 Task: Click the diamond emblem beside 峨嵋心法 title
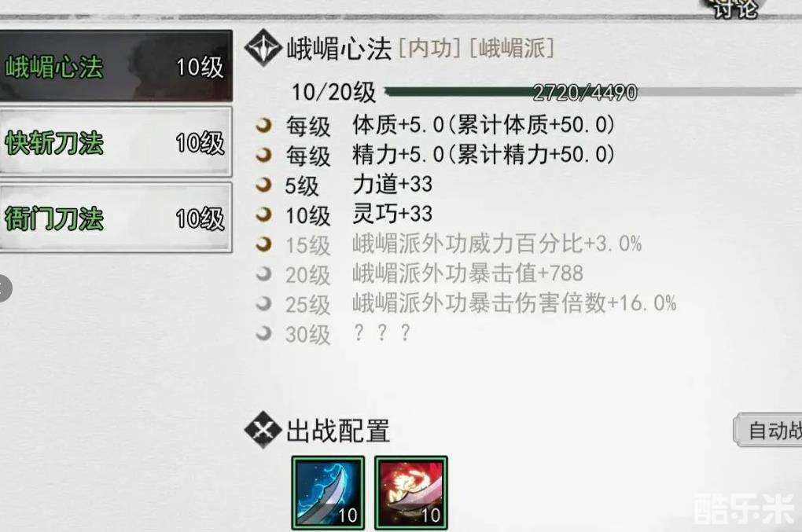coord(263,48)
